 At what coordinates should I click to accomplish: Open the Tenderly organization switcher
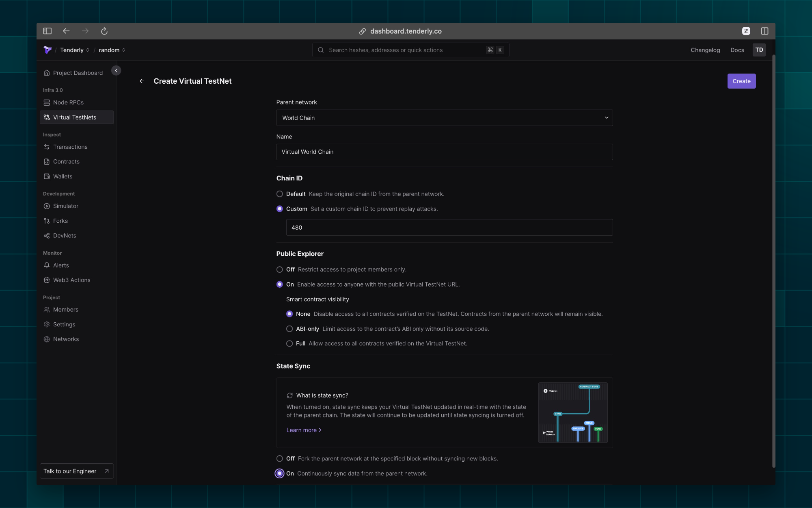click(74, 50)
